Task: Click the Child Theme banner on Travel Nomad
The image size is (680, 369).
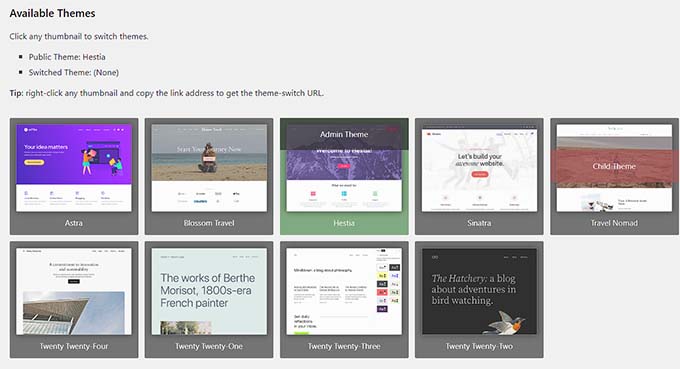Action: tap(614, 166)
